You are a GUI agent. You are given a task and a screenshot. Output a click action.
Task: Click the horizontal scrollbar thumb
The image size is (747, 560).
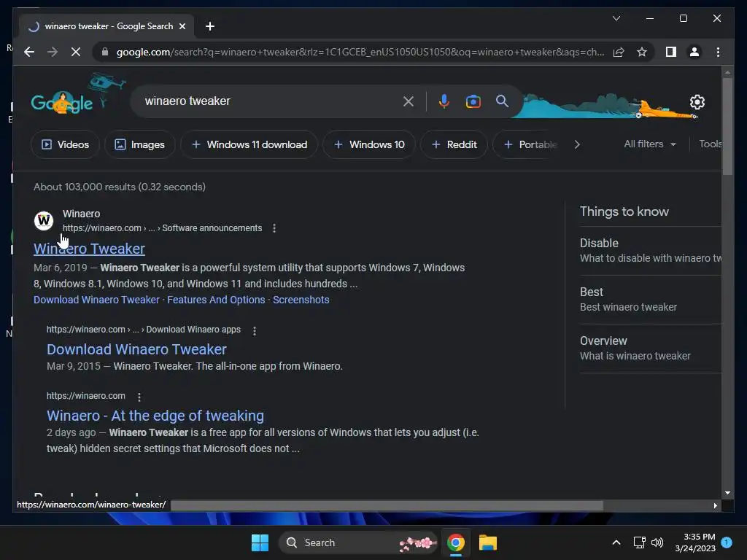pyautogui.click(x=387, y=505)
